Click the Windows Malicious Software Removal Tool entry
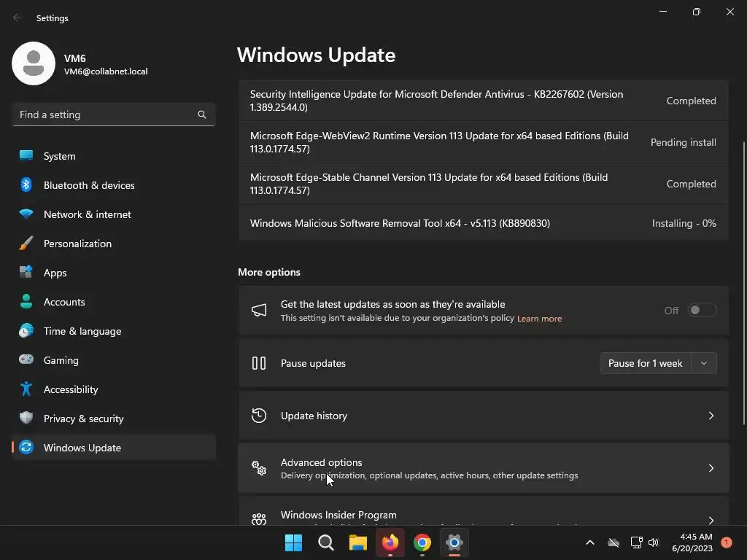 tap(484, 223)
